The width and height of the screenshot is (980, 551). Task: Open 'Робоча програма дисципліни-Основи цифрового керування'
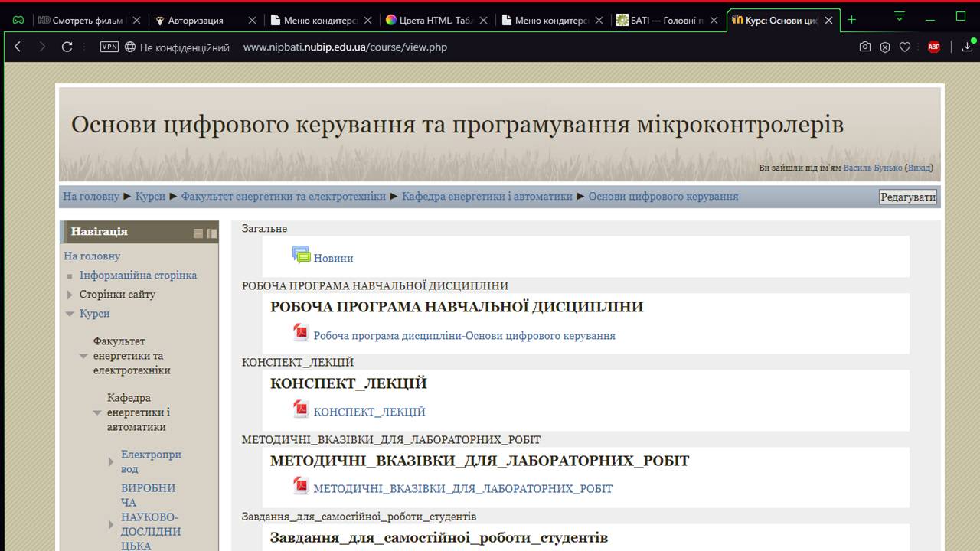(x=465, y=335)
